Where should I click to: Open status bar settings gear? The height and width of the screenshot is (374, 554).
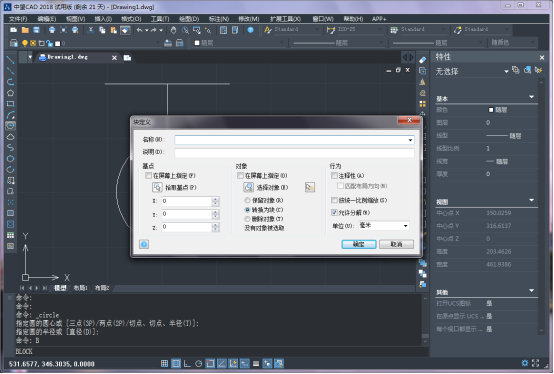(525, 363)
